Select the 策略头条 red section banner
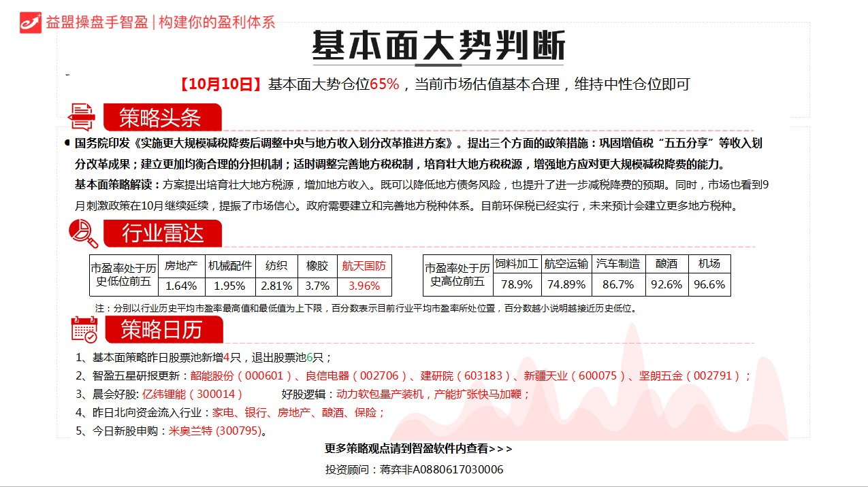868x487 pixels. [x=162, y=118]
